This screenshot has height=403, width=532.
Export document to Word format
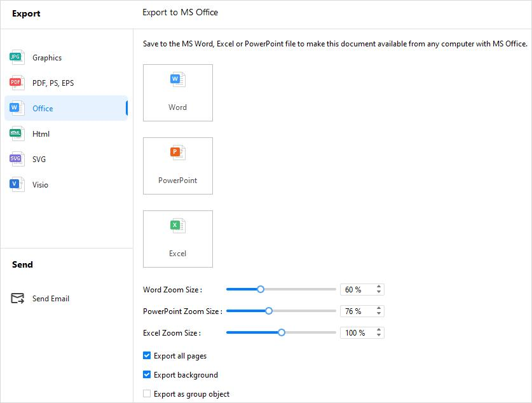pos(178,93)
